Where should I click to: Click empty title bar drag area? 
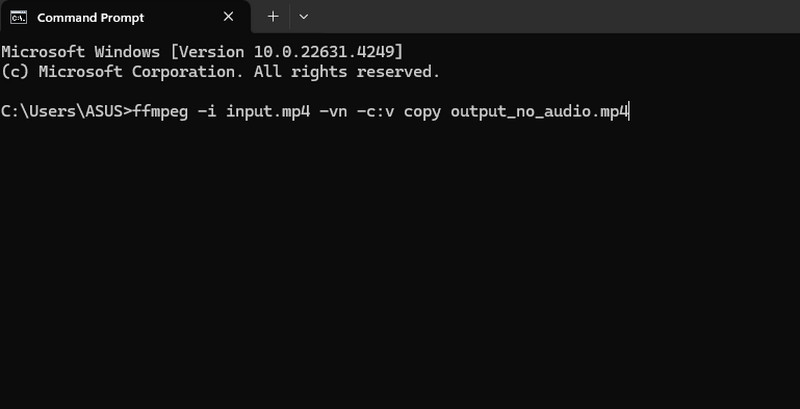550,17
